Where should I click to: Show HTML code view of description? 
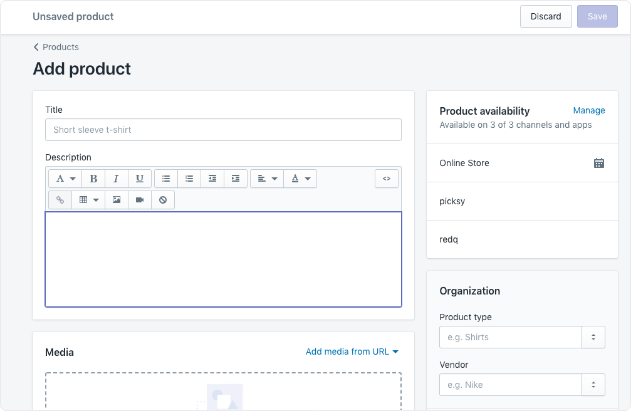click(x=387, y=179)
